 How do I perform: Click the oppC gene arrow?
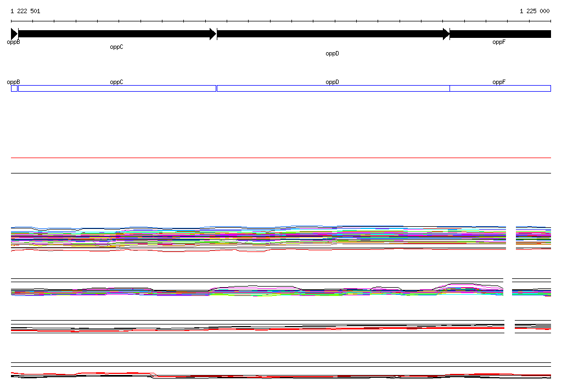click(x=117, y=34)
